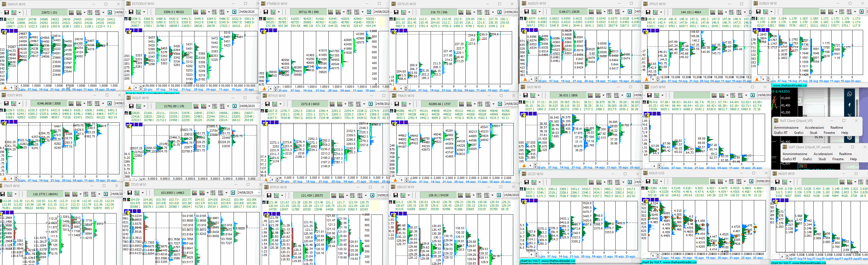Click the STYLE icon in ESTX50U5 toolbar

tap(203, 12)
